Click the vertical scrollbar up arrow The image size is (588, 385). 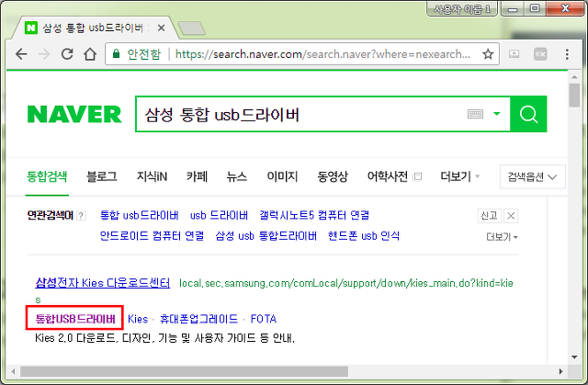tap(574, 76)
